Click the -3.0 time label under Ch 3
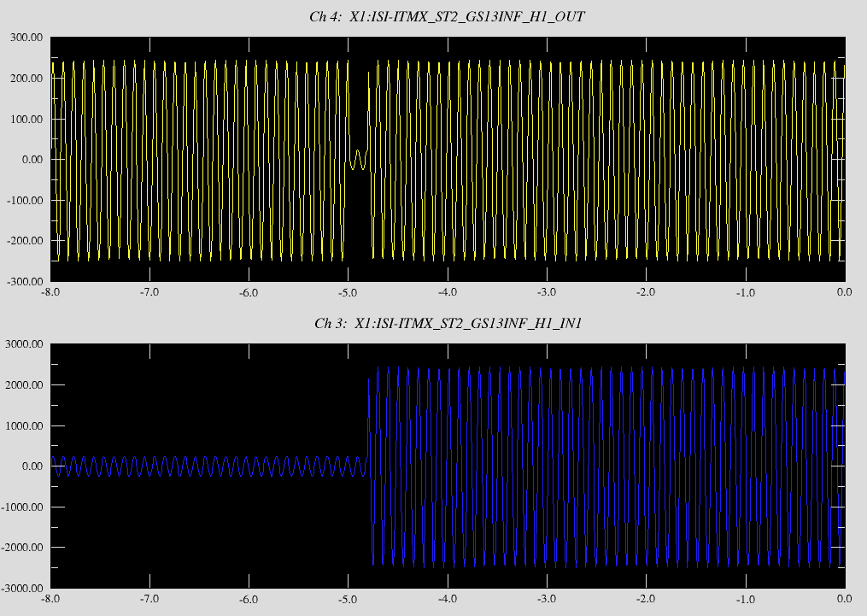867x616 pixels. (547, 599)
